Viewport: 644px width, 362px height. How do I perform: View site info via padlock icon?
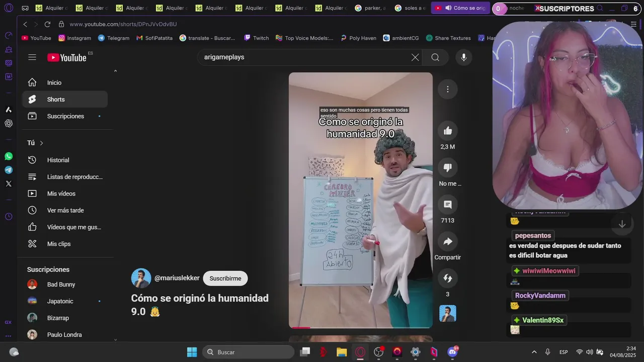tap(61, 24)
